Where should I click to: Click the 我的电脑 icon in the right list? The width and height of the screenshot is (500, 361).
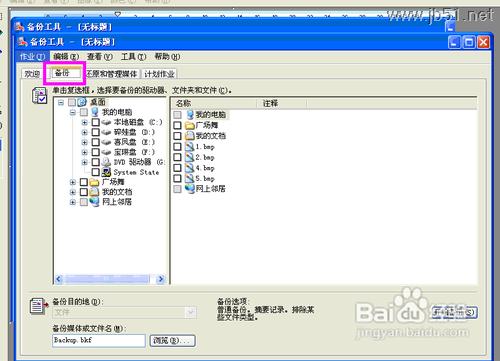coord(190,114)
